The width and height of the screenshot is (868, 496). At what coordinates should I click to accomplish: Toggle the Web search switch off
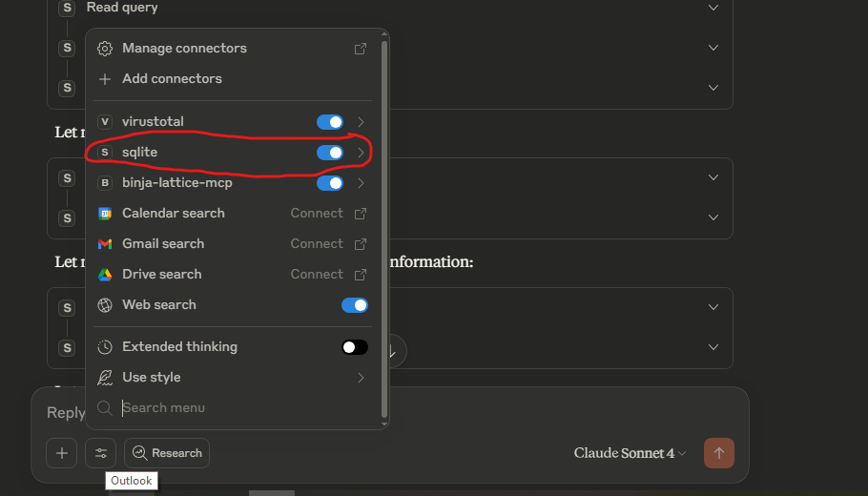click(x=354, y=305)
